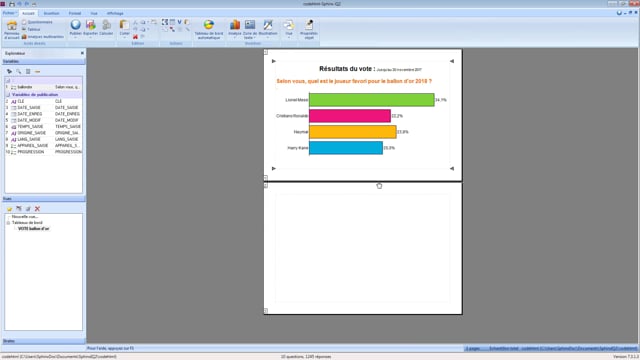Switch to the Format ribbon tab
This screenshot has height=360, width=640.
[75, 13]
